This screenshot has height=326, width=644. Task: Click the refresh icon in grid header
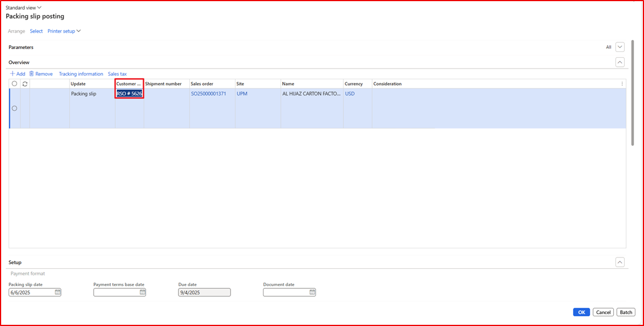click(25, 84)
